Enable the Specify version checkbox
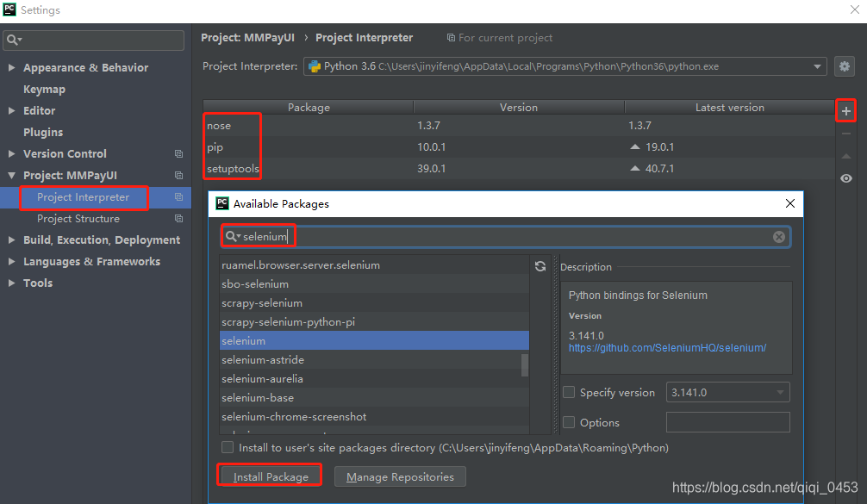The width and height of the screenshot is (867, 504). (x=569, y=392)
